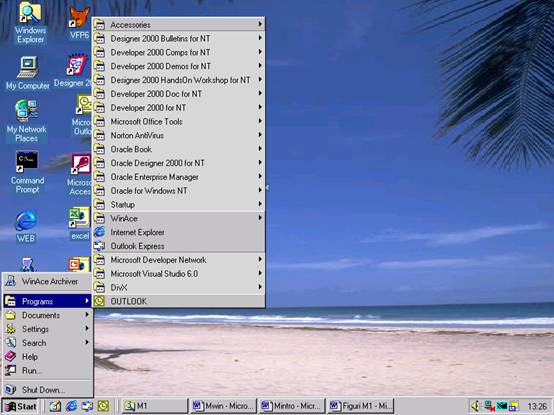Viewport: 554px width, 415px height.
Task: Expand the Norton AntiVirus group
Action: pyautogui.click(x=178, y=135)
